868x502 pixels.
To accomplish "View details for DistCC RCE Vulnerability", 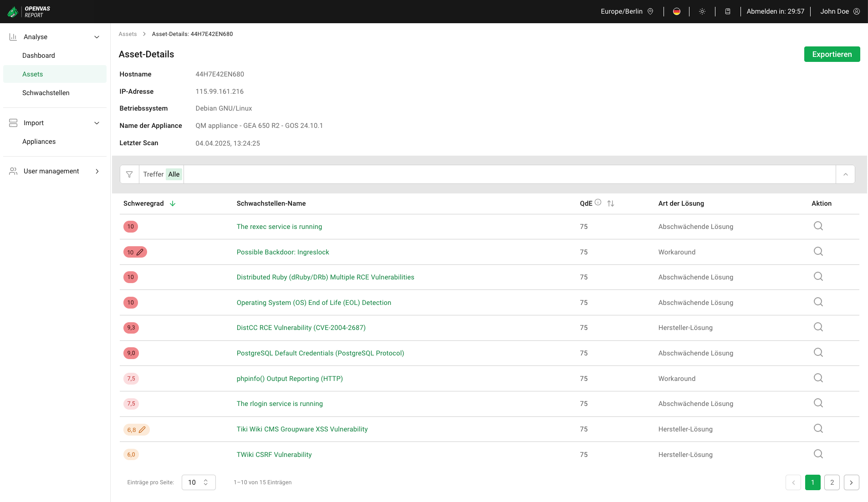I will 818,327.
